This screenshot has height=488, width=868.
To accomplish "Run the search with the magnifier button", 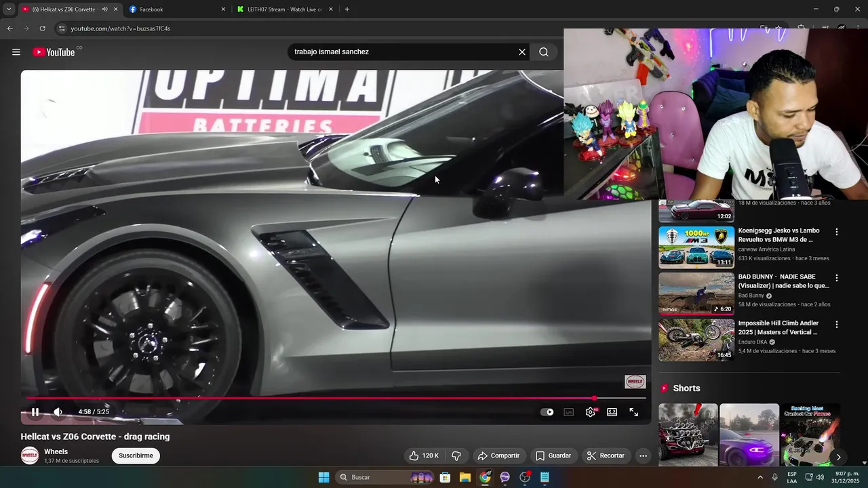I will pos(544,52).
